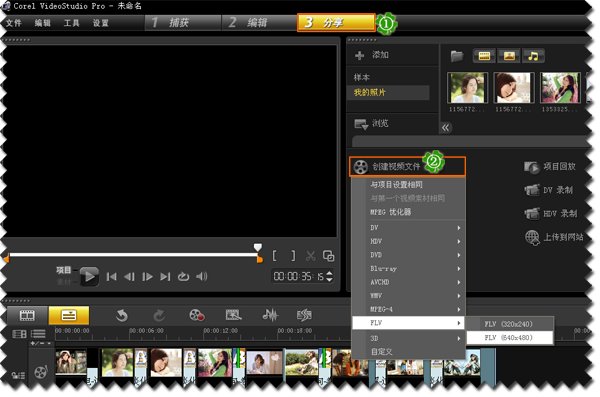Choose MPEG 优化器 option
The image size is (600, 397).
(390, 212)
